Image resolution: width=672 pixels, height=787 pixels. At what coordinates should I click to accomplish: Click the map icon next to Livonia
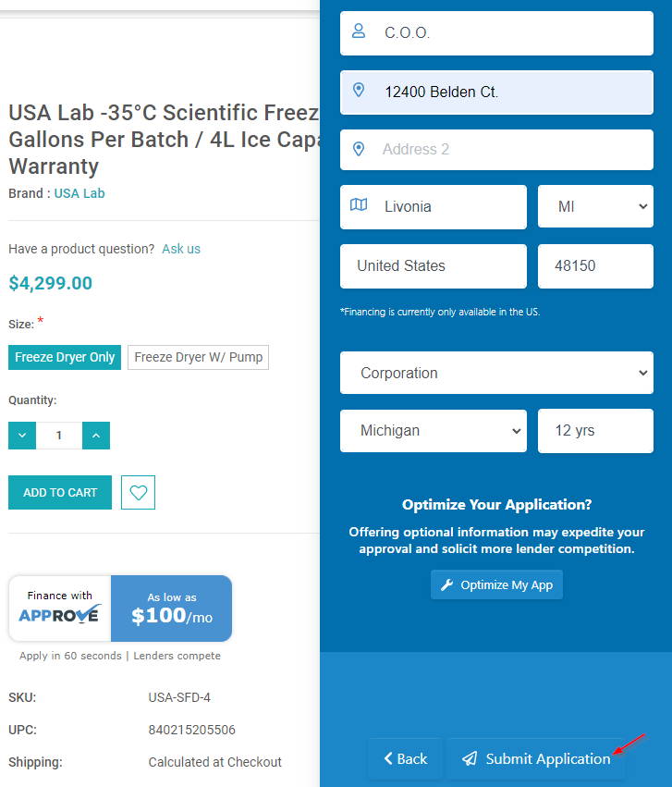[x=359, y=204]
